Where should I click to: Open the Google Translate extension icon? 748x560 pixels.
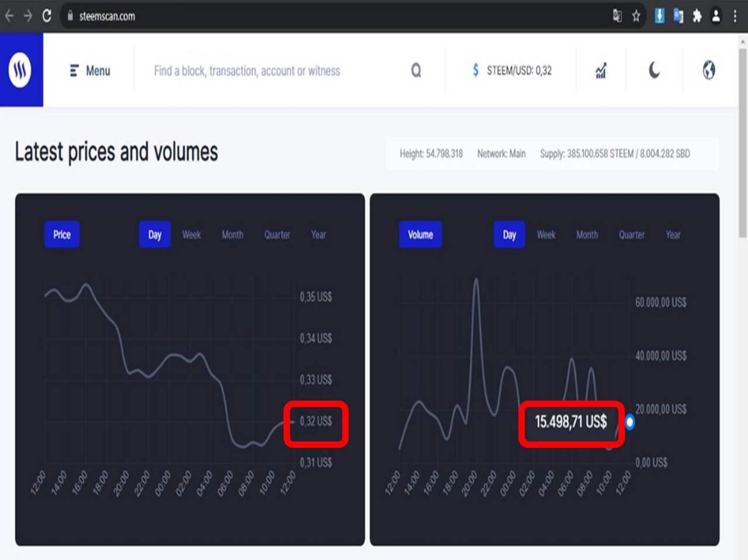[678, 16]
